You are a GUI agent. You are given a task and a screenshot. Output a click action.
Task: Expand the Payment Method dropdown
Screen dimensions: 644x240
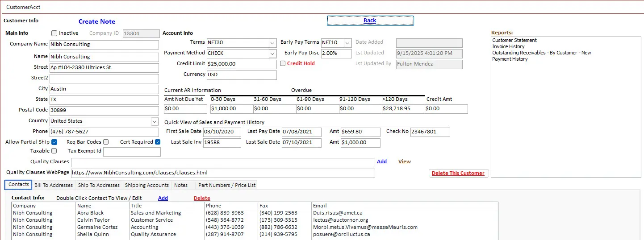(272, 54)
